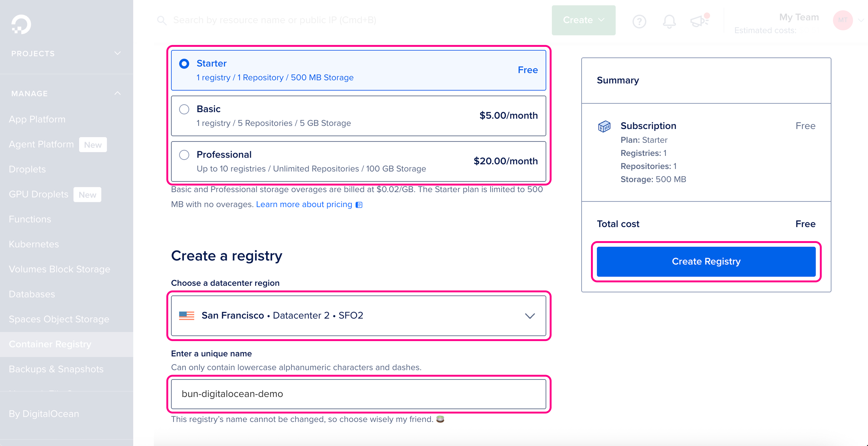Image resolution: width=868 pixels, height=446 pixels.
Task: Open Kubernetes from the sidebar
Action: coord(34,244)
